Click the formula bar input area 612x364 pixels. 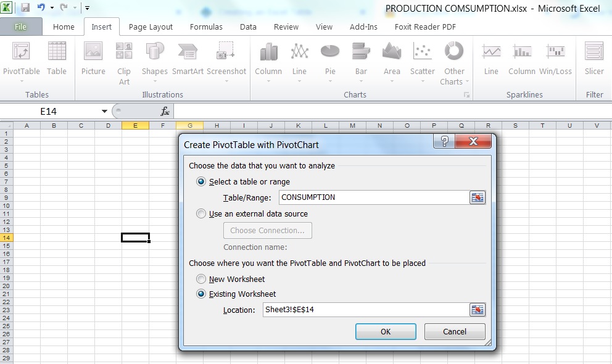coord(392,112)
